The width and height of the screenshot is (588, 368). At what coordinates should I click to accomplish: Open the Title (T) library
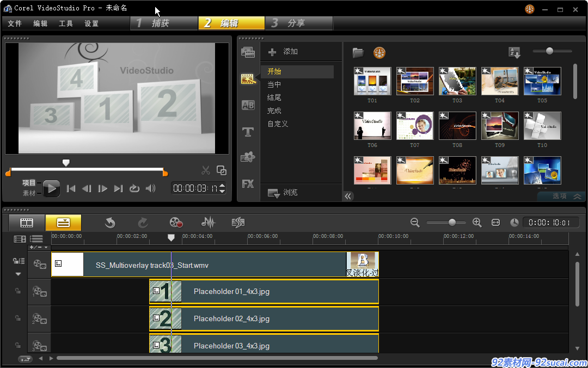[248, 132]
